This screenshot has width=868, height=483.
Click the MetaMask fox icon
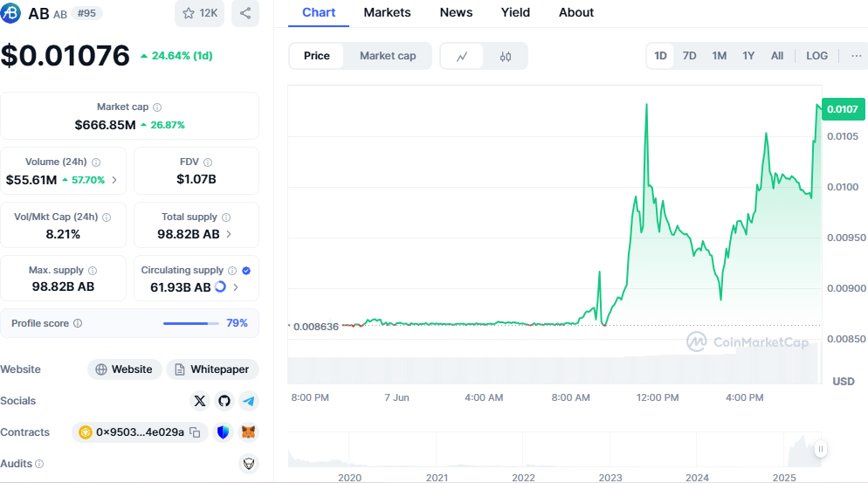[249, 432]
